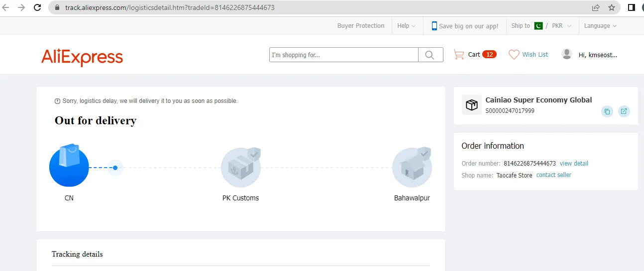This screenshot has height=271, width=644.
Task: Click the 'I'm shopping for...' search field
Action: click(x=343, y=55)
